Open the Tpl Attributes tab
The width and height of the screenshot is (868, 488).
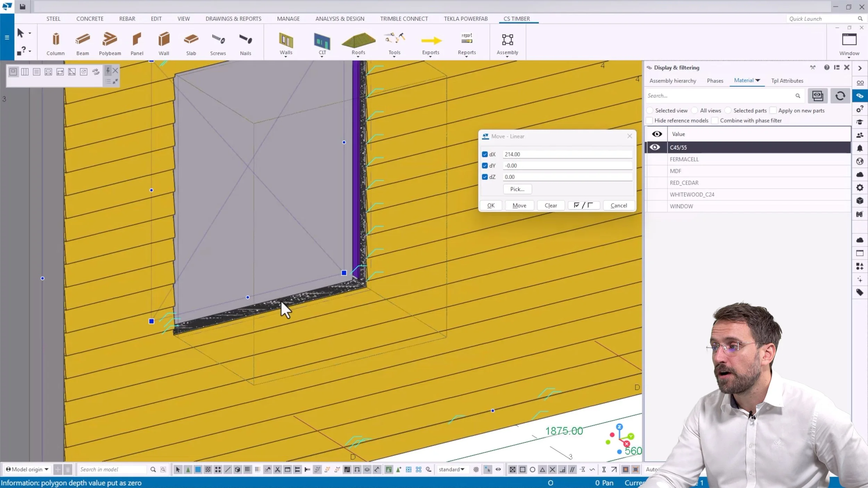tap(787, 81)
